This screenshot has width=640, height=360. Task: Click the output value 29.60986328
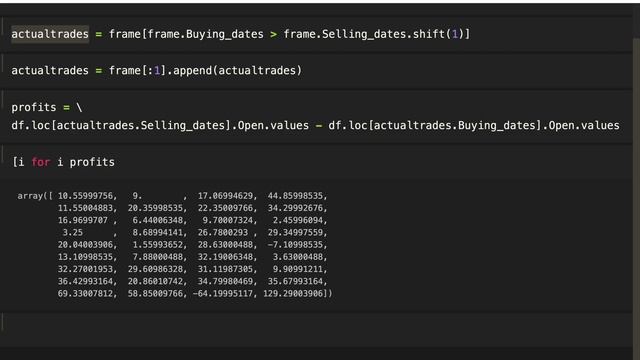click(x=155, y=269)
